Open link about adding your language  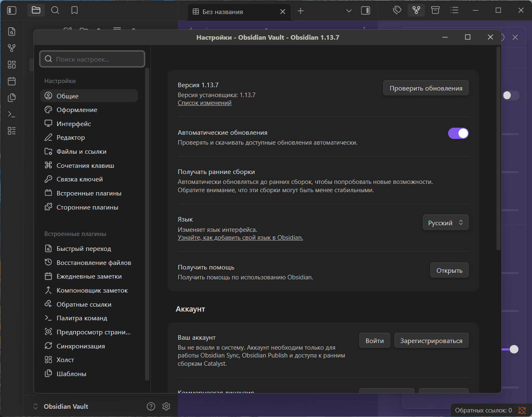240,238
